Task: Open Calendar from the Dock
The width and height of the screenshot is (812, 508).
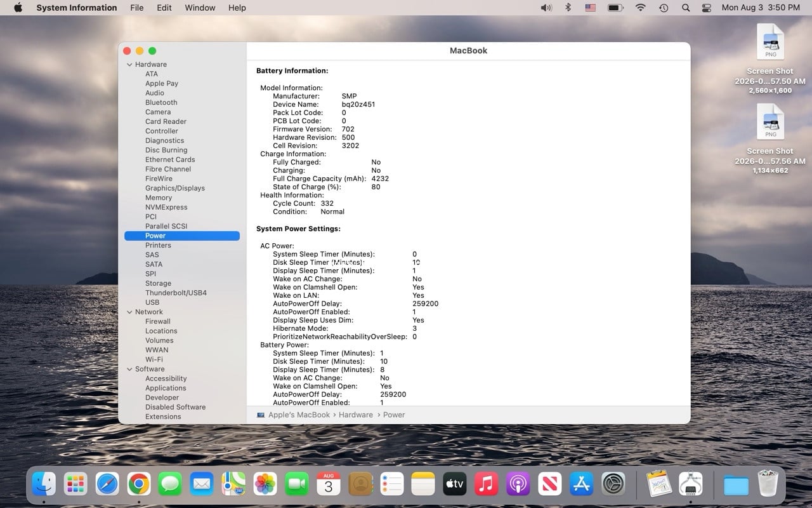Action: (329, 485)
